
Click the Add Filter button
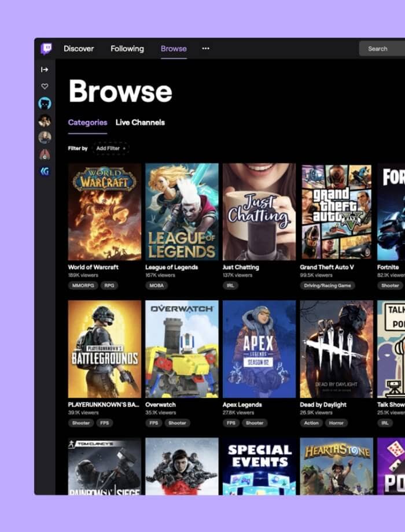point(111,148)
